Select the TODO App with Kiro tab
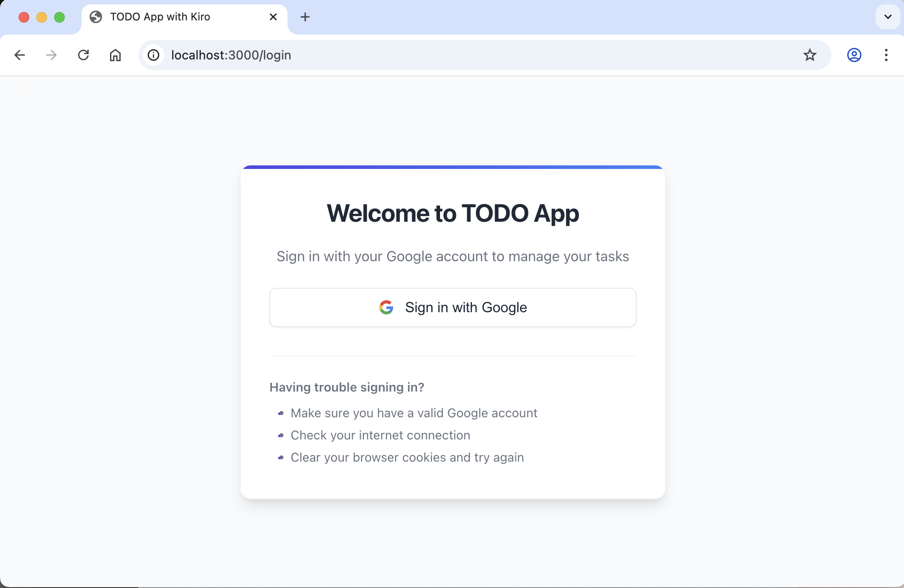 click(184, 18)
